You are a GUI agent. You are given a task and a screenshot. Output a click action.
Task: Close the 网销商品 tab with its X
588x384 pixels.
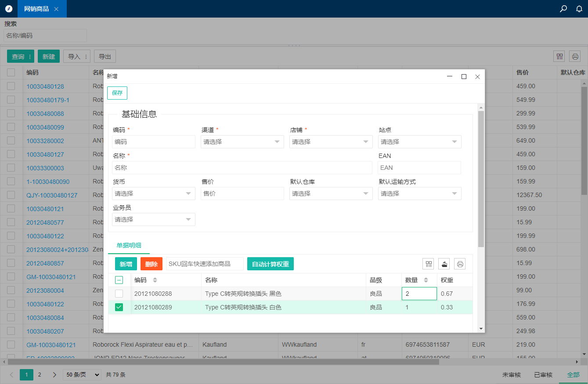(56, 9)
